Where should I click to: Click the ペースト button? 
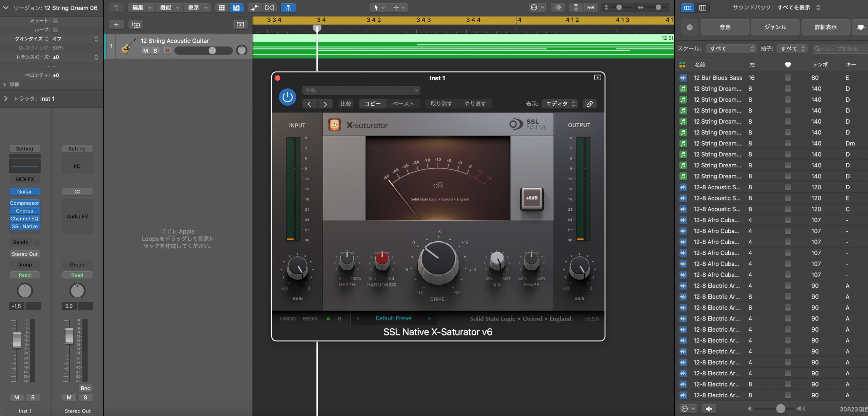[x=403, y=104]
